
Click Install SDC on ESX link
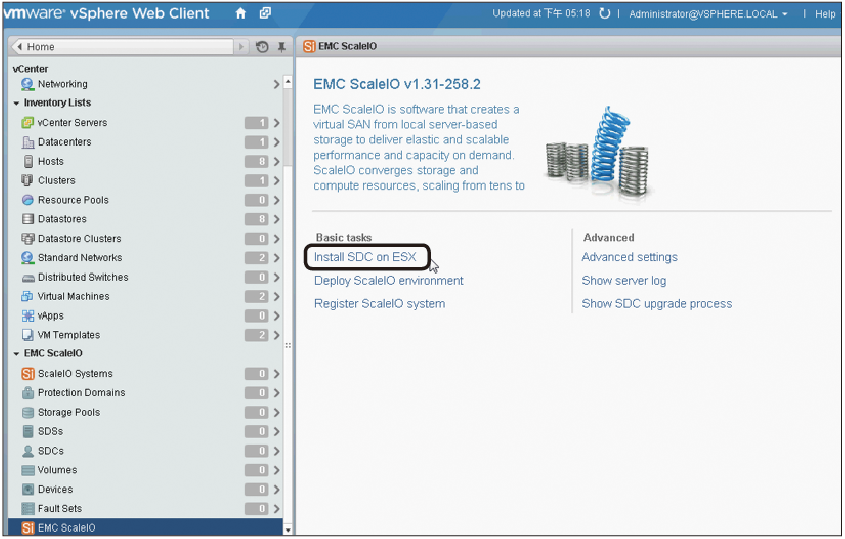pyautogui.click(x=365, y=257)
